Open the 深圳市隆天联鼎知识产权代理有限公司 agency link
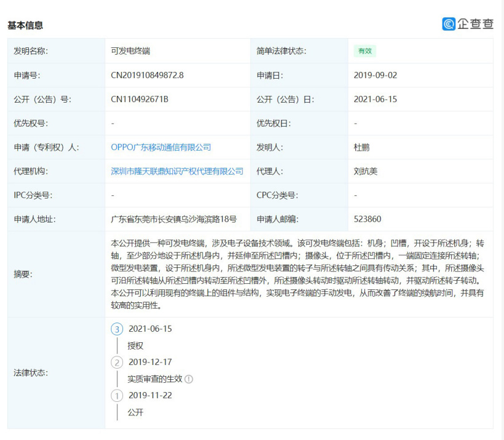The image size is (504, 440). (x=176, y=171)
